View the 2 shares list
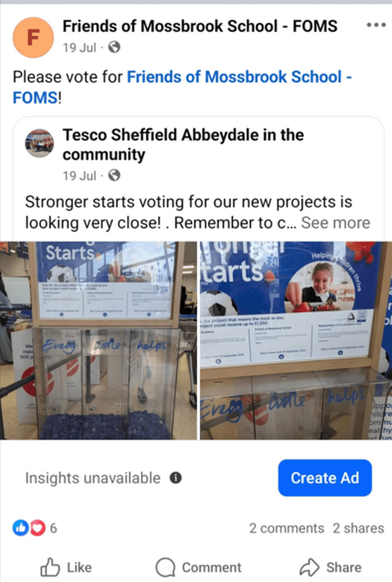 (358, 528)
